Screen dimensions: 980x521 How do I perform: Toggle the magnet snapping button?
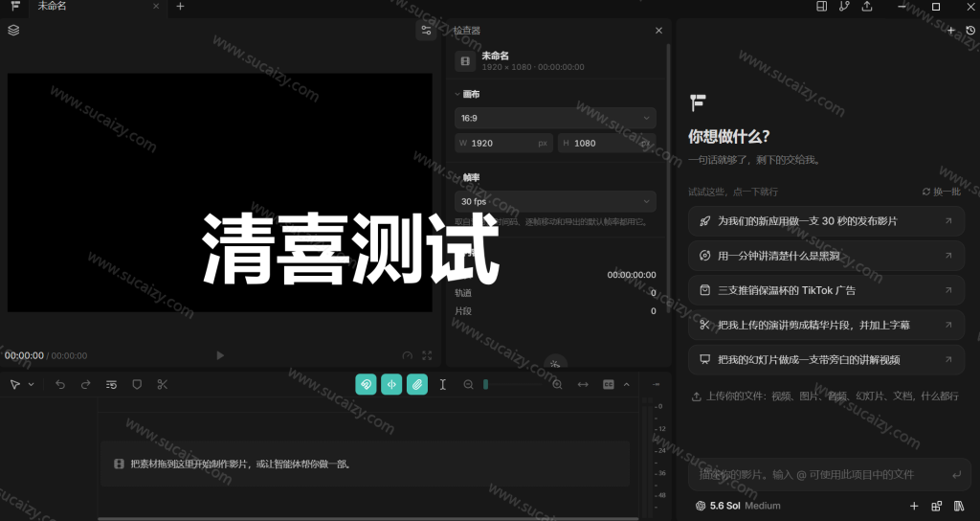tap(367, 385)
